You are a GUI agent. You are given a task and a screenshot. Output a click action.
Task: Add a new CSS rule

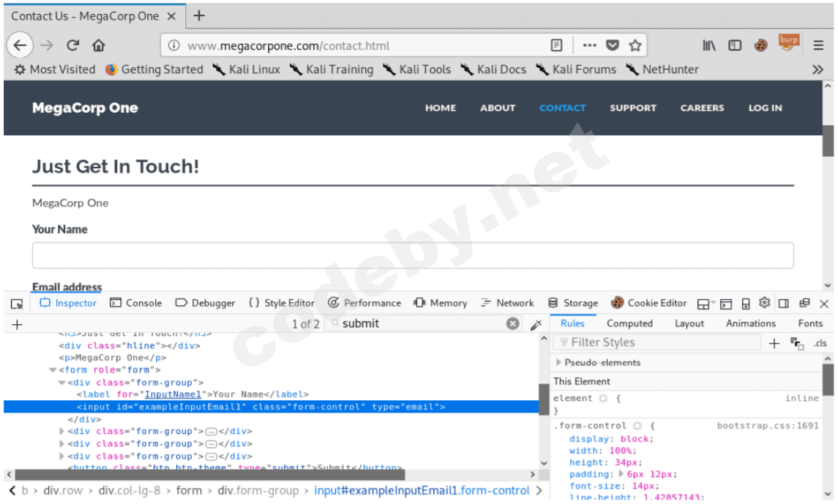[x=774, y=343]
